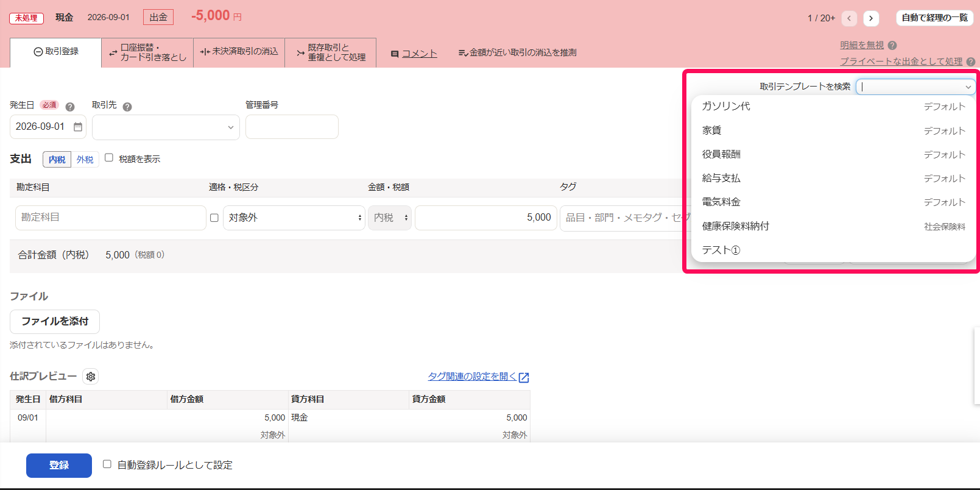The width and height of the screenshot is (980, 490).
Task: Select 内税 tax mode
Action: [57, 159]
